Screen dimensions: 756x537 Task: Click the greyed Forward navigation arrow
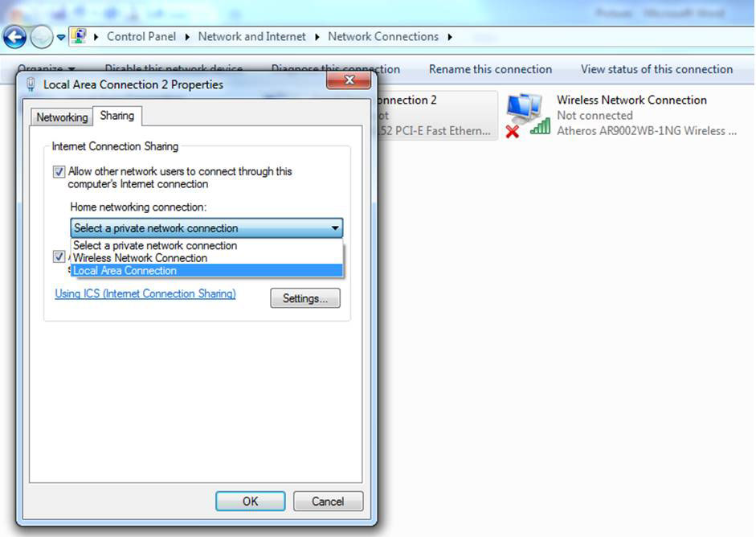[42, 37]
